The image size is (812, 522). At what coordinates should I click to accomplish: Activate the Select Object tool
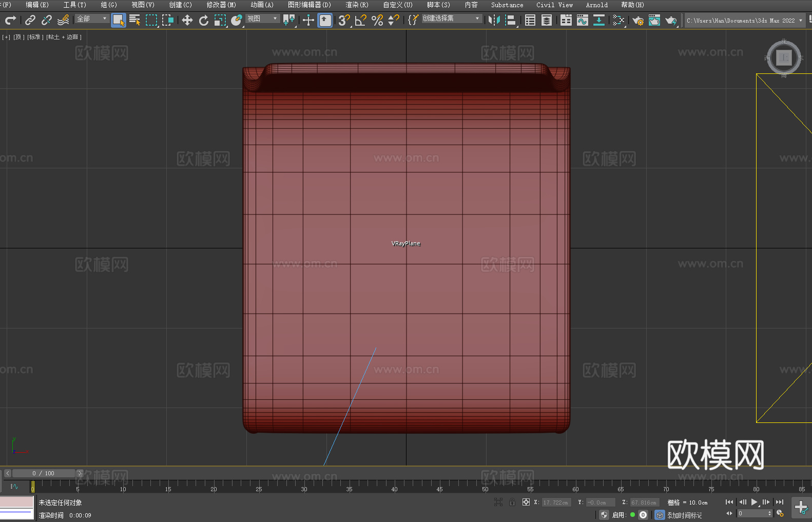pyautogui.click(x=119, y=20)
